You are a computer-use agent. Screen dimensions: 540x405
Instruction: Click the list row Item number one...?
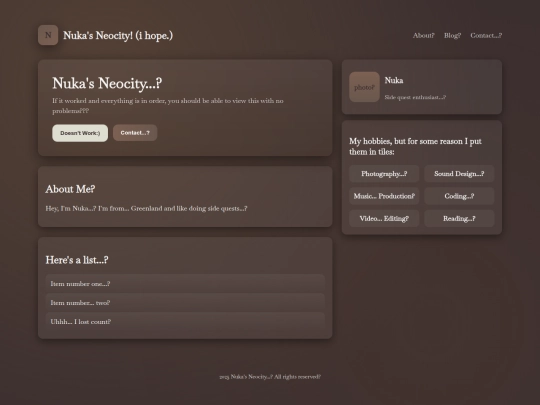[x=185, y=284]
